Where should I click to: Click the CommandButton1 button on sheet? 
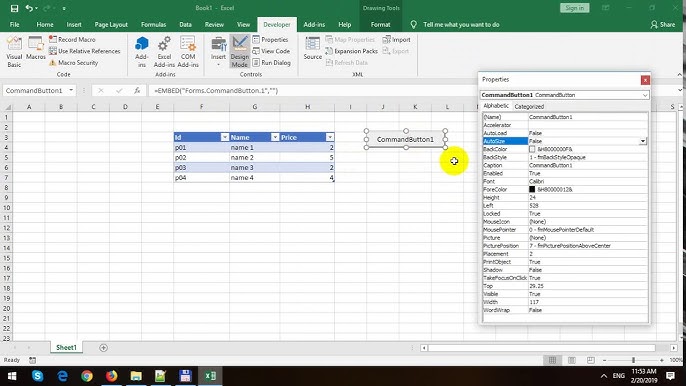point(406,139)
